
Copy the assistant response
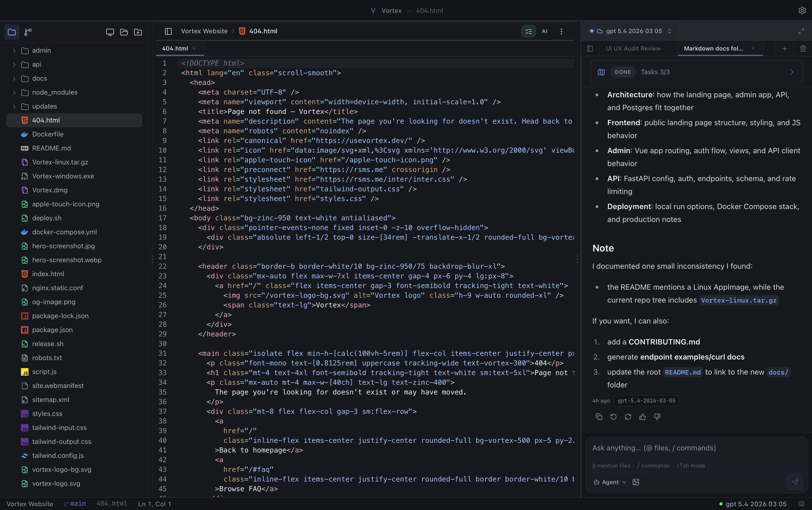[599, 417]
